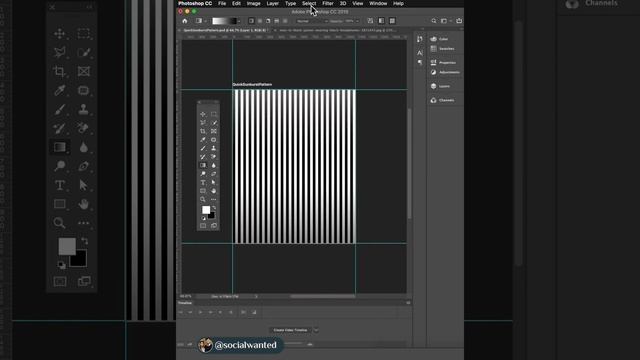Image resolution: width=640 pixels, height=360 pixels.
Task: Open the File menu
Action: coord(222,3)
